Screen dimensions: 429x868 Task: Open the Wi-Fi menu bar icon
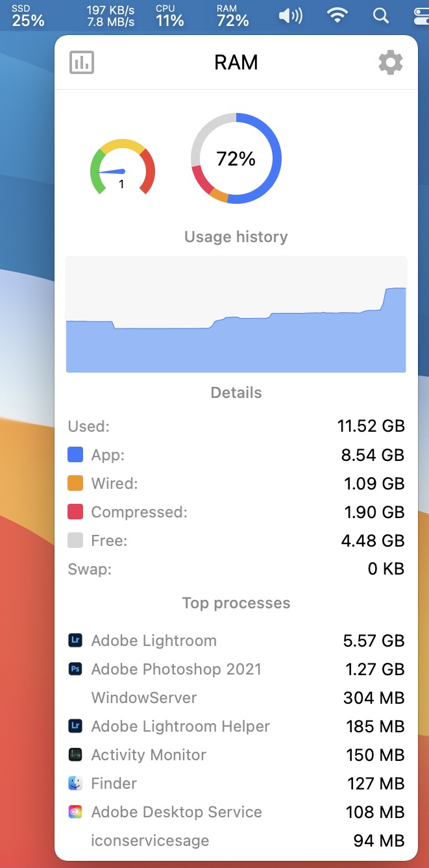[x=336, y=16]
